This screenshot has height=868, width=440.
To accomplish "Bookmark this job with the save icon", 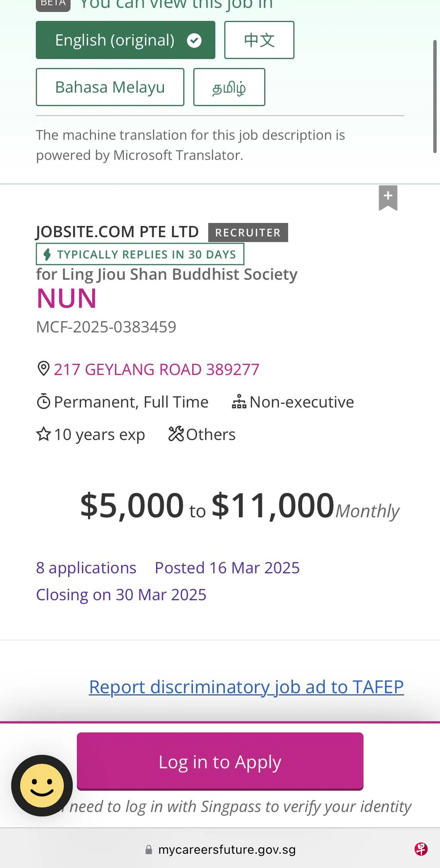I will pyautogui.click(x=388, y=197).
